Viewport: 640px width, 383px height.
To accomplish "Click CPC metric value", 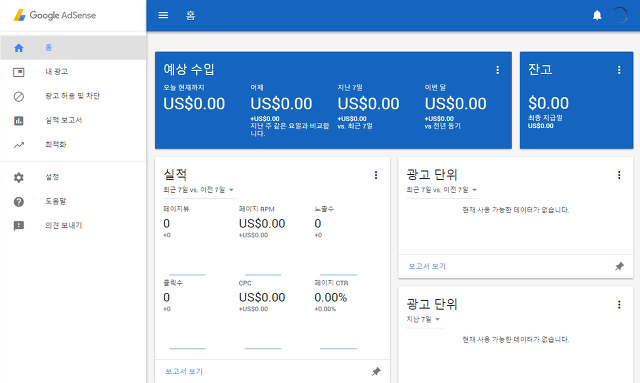I will pos(262,298).
